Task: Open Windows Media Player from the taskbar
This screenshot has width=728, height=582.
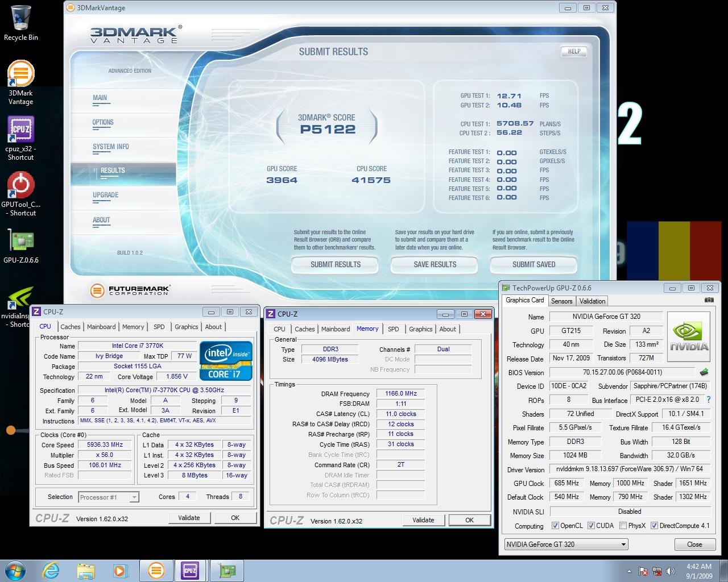Action: 120,570
